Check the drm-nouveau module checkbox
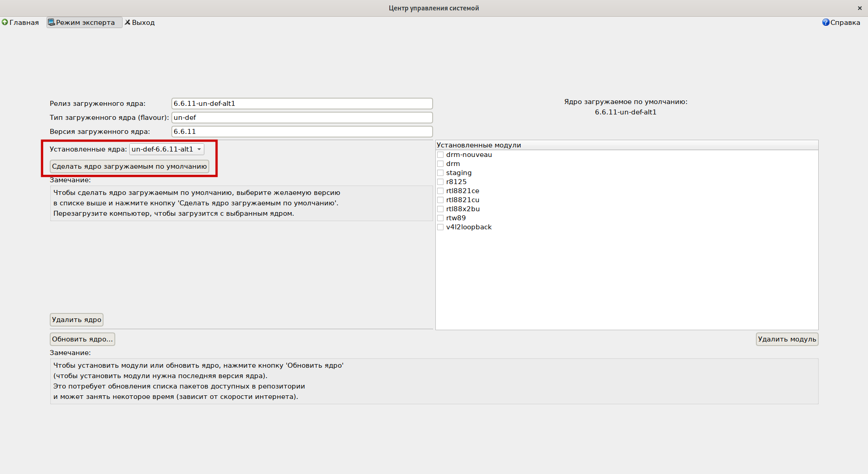 pos(440,155)
